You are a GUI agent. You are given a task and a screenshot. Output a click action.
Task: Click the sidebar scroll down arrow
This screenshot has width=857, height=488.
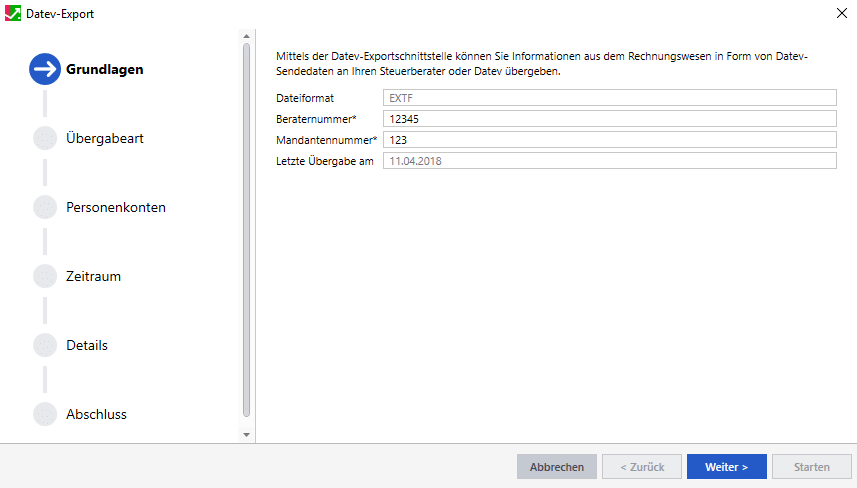(246, 435)
